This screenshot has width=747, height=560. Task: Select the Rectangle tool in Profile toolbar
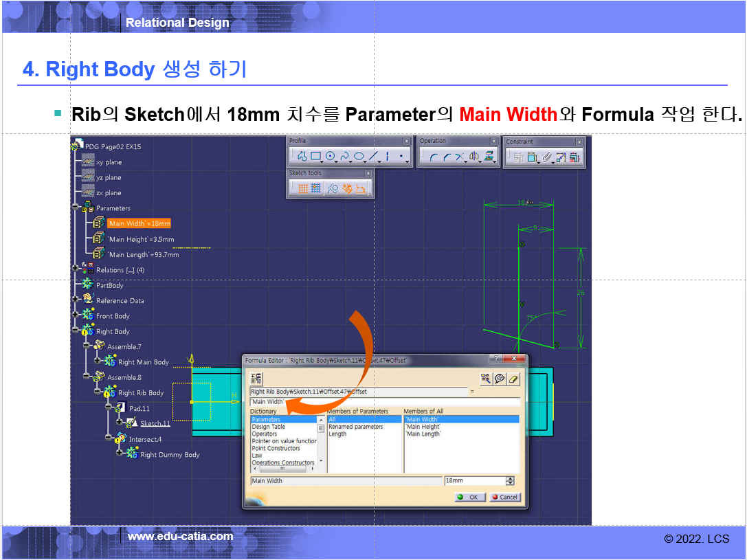point(315,157)
